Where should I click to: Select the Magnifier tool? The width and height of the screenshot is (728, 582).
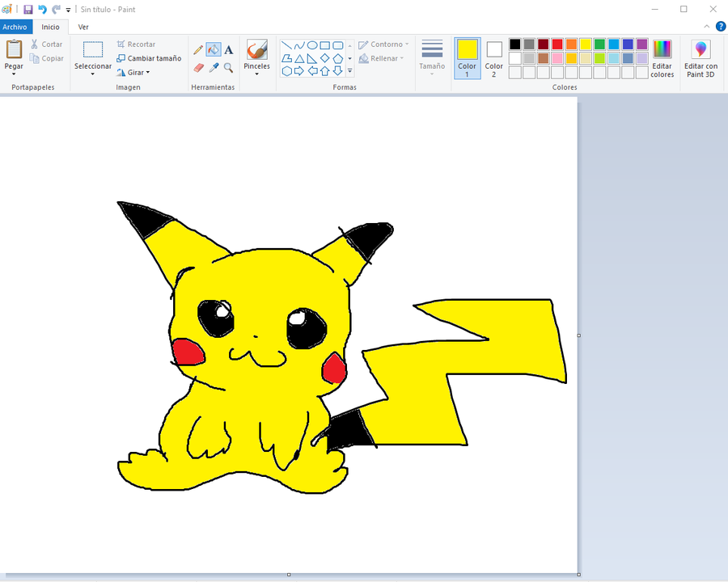pyautogui.click(x=228, y=68)
